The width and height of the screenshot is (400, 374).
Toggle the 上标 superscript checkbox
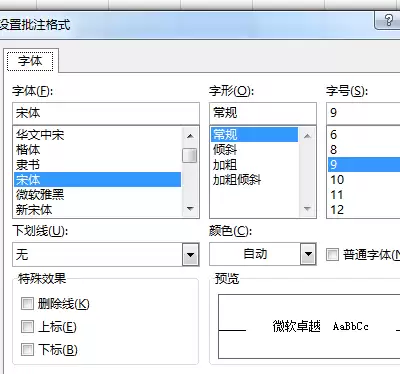[27, 327]
